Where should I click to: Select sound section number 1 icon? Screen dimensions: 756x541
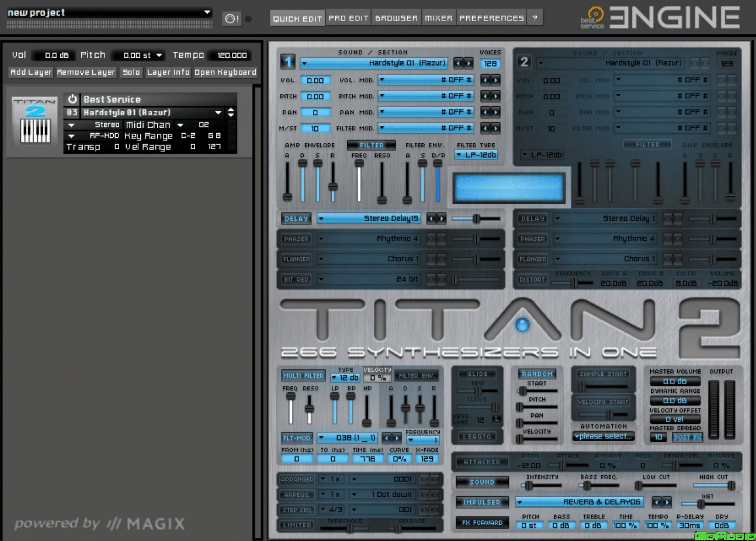[x=288, y=62]
